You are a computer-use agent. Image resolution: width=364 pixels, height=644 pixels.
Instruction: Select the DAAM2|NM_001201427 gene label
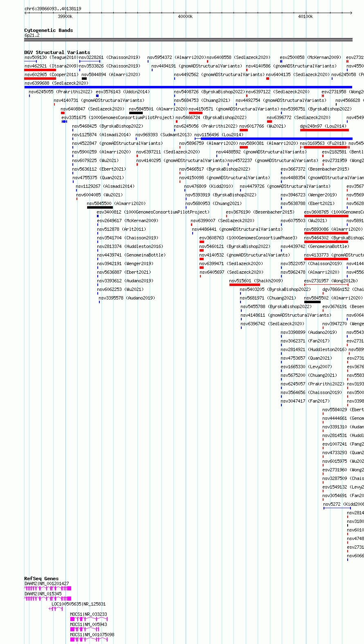47,583
